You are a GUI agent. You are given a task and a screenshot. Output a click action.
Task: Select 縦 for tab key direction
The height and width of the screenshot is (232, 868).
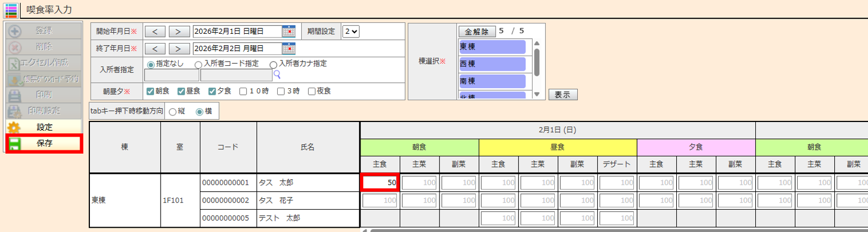(x=173, y=112)
